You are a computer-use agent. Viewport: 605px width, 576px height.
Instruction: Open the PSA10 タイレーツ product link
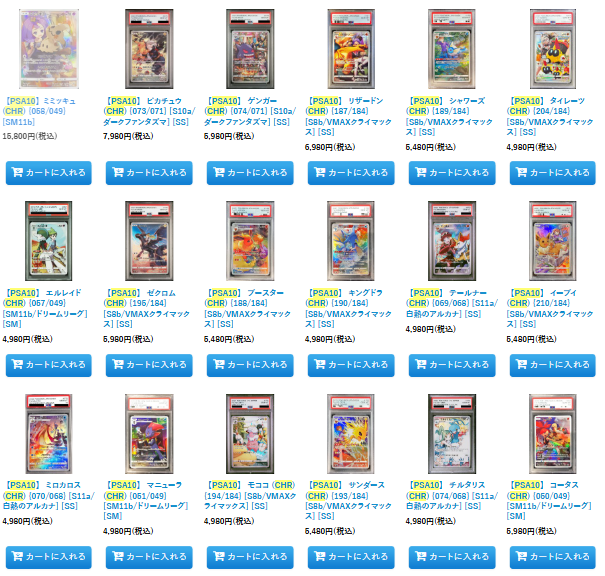click(x=550, y=117)
